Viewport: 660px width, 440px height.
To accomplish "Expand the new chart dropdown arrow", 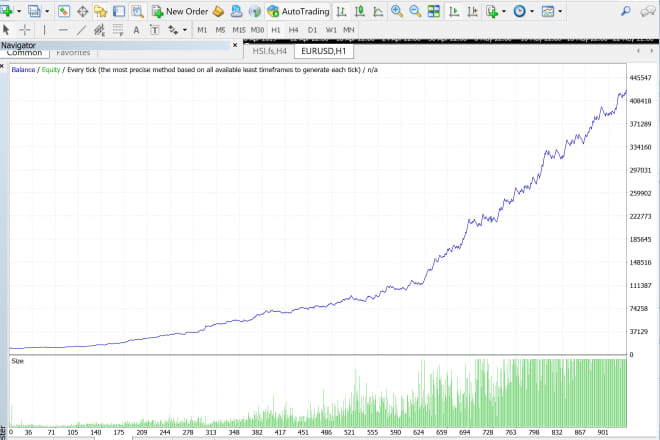I will point(19,11).
